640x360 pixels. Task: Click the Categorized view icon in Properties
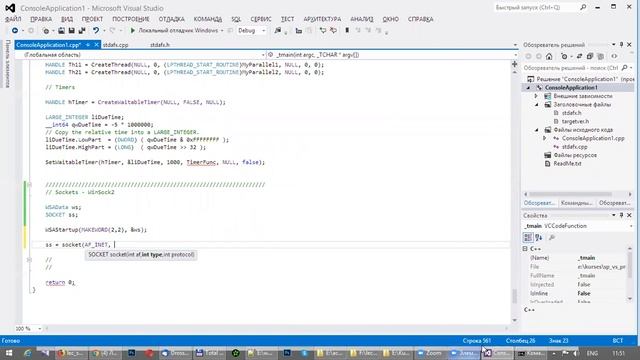(528, 237)
